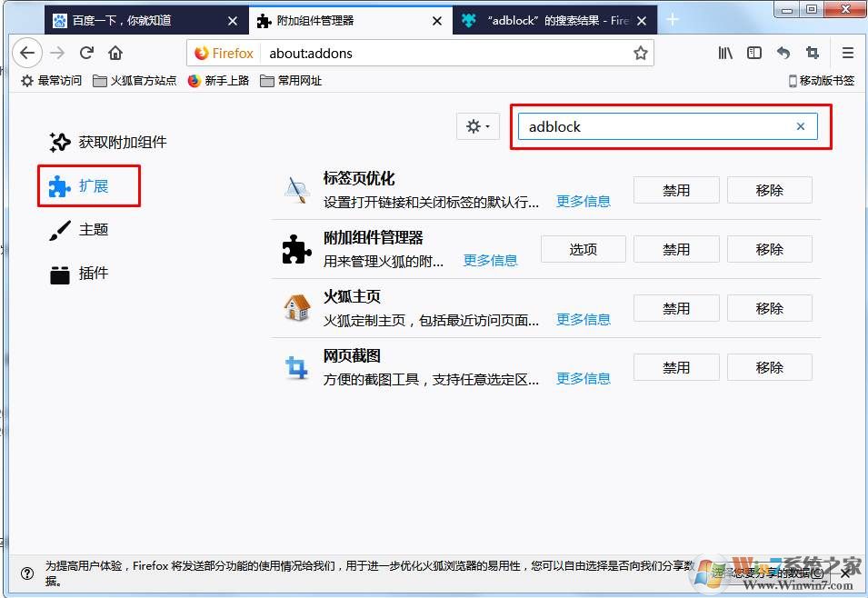
Task: Click the 附加组件管理器 puzzle piece icon
Action: click(x=295, y=247)
